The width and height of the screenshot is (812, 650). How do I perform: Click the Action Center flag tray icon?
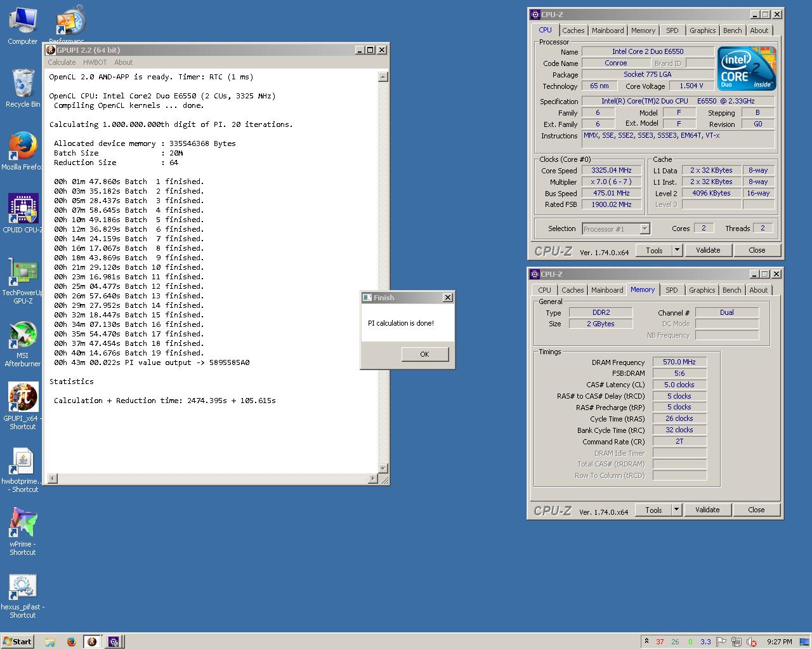click(721, 642)
